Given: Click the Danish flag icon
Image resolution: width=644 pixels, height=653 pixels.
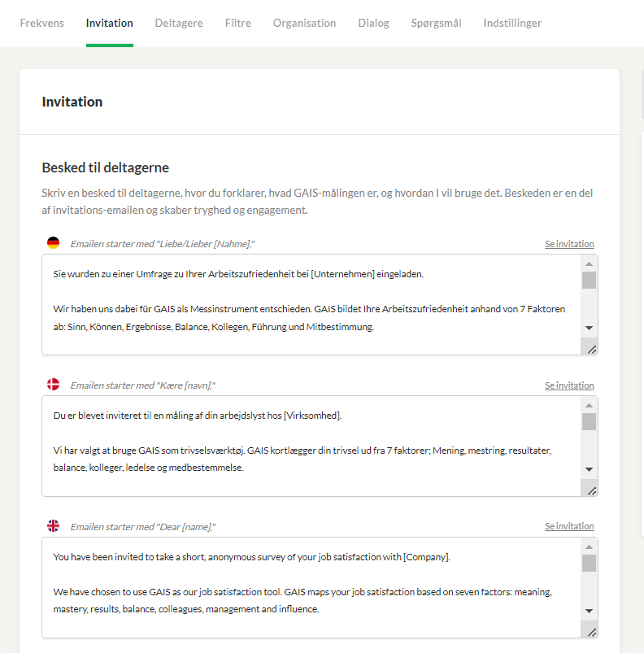Looking at the screenshot, I should [x=54, y=384].
